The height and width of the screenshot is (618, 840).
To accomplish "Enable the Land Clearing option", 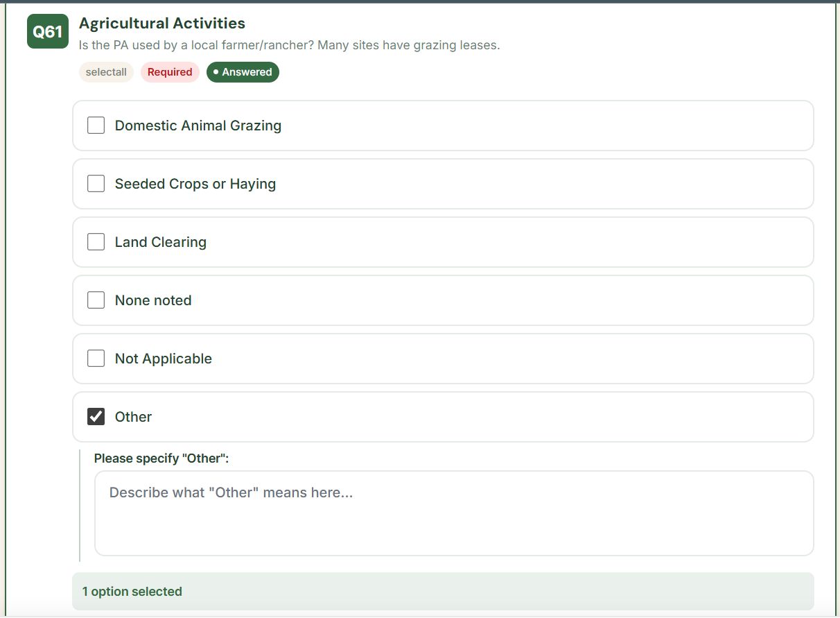I will pos(96,241).
